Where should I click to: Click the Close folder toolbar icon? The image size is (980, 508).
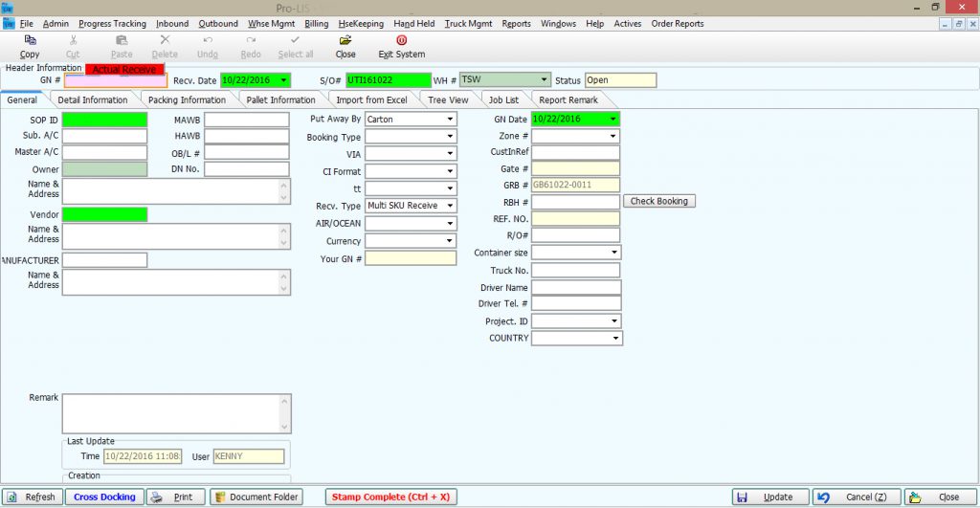tap(345, 40)
